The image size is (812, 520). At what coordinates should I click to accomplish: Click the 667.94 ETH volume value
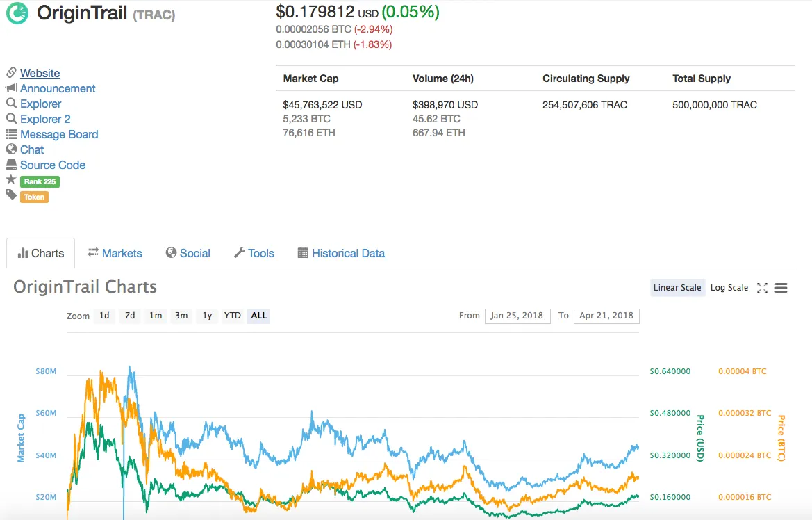[438, 133]
